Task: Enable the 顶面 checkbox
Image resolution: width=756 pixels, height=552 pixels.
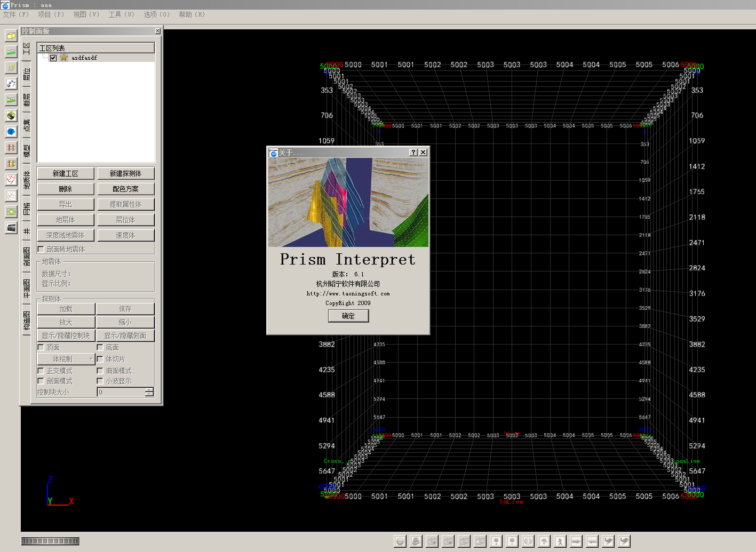Action: point(41,347)
